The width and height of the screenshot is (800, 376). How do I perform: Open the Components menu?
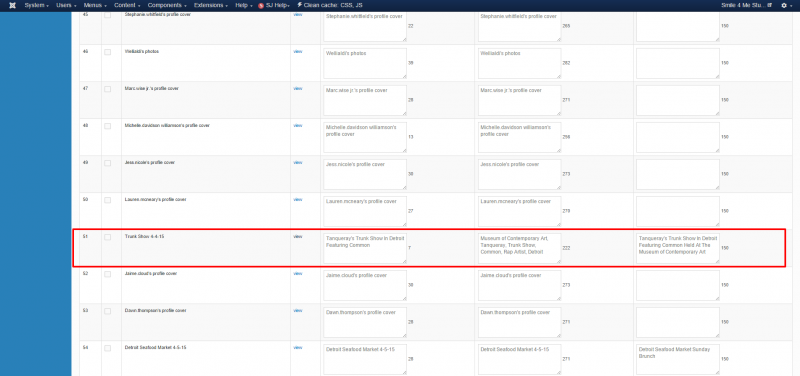pyautogui.click(x=167, y=5)
